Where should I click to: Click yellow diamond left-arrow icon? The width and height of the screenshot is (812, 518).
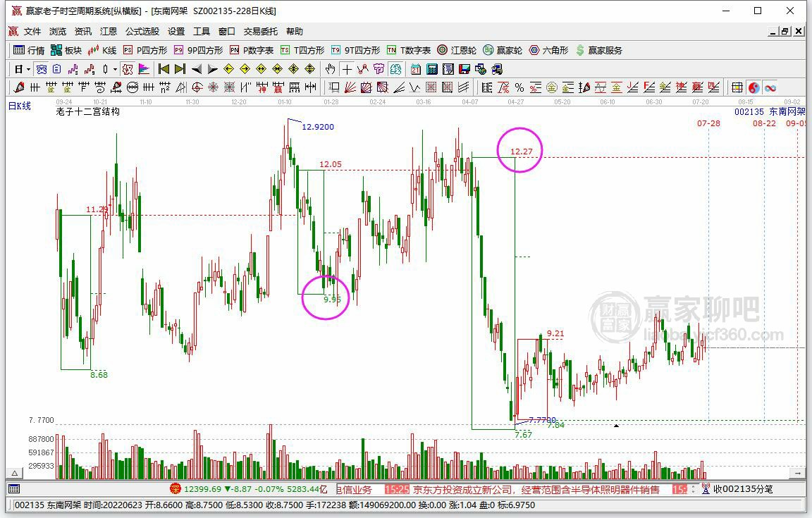pyautogui.click(x=229, y=69)
